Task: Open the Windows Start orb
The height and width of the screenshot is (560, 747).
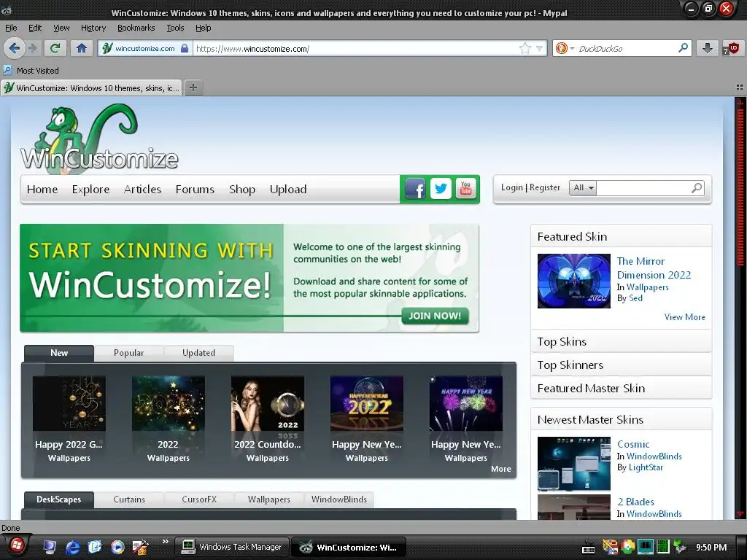Action: click(16, 546)
